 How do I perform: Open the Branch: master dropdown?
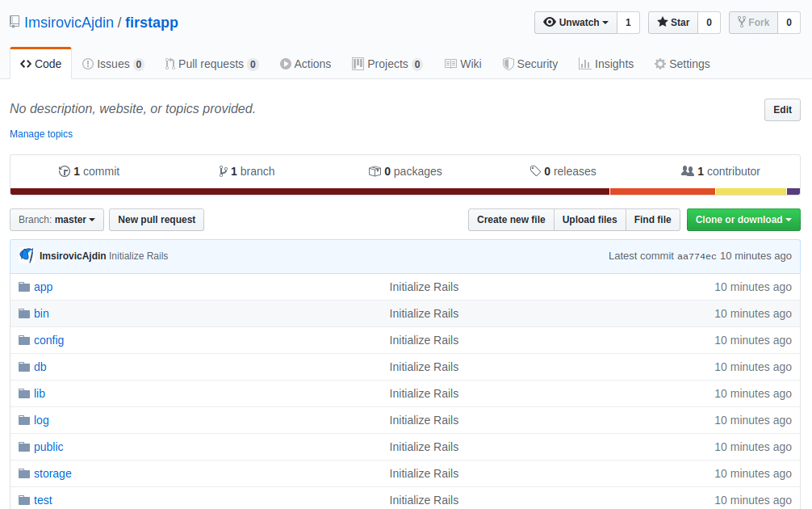click(57, 220)
